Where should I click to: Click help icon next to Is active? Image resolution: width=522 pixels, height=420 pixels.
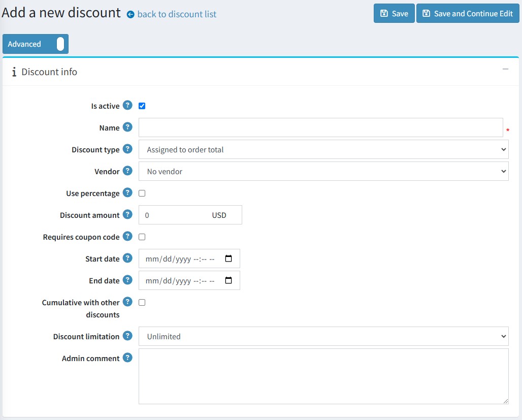[x=127, y=106]
